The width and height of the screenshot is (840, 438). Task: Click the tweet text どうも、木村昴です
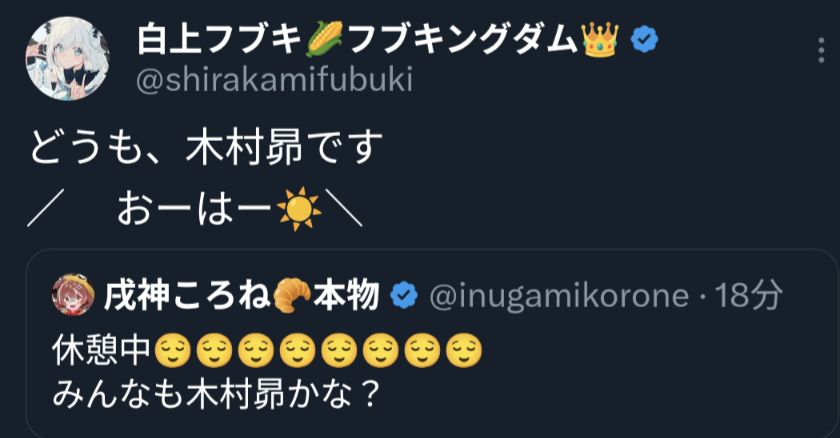click(x=205, y=152)
